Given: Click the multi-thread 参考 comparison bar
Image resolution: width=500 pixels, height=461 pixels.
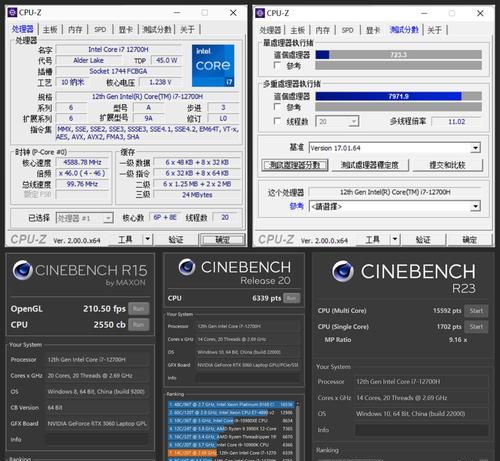Looking at the screenshot, I should [398, 107].
